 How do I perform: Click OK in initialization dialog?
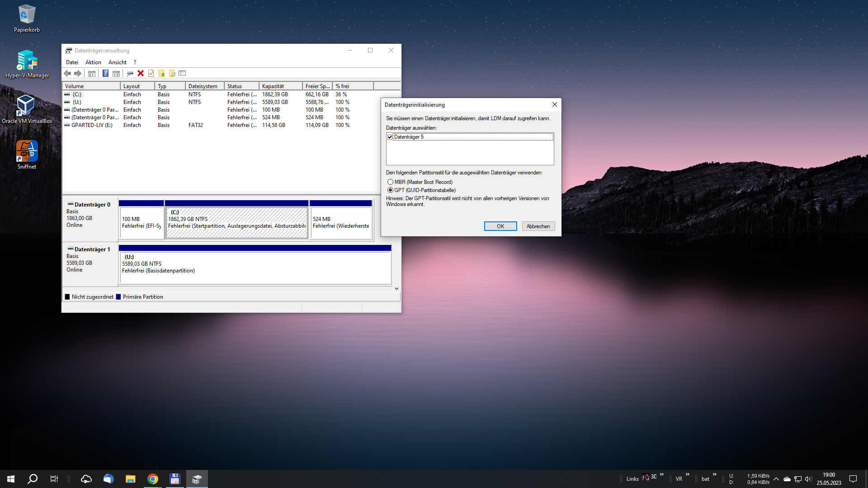500,226
